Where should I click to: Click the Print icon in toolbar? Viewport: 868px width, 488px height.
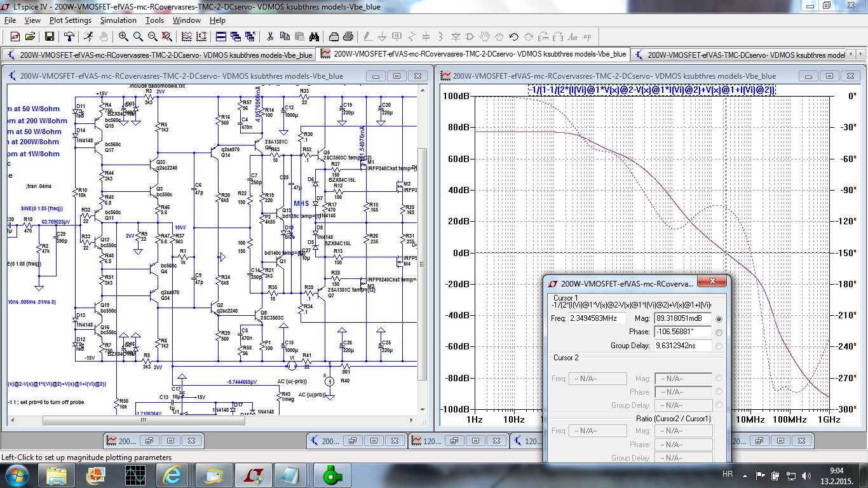[x=348, y=36]
